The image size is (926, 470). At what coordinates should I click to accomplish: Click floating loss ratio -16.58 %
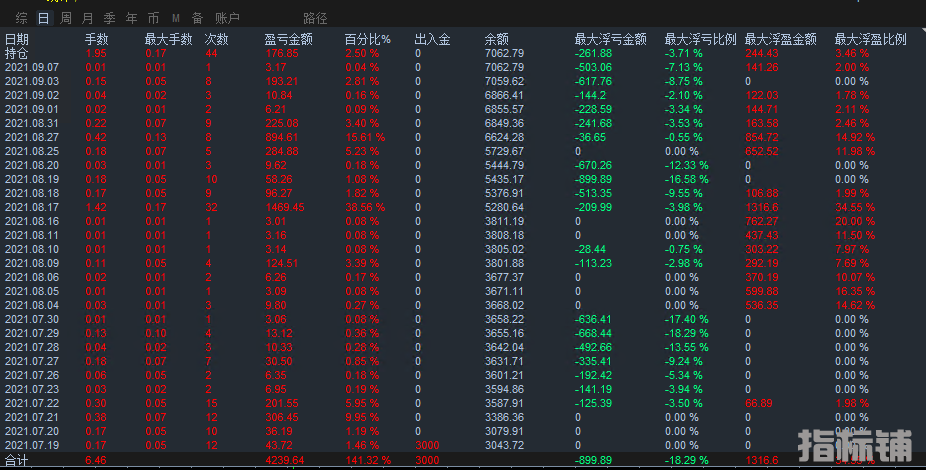687,179
